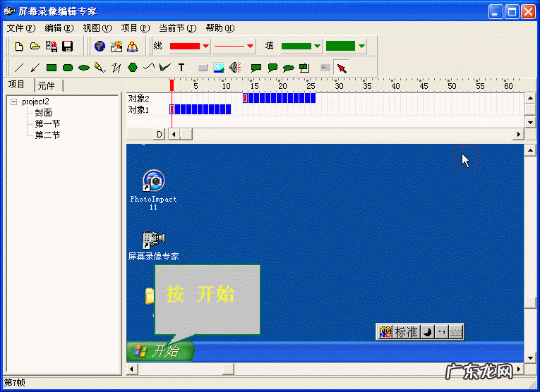540x392 pixels.
Task: Click the 对象2 blue frame block
Action: [x=280, y=98]
